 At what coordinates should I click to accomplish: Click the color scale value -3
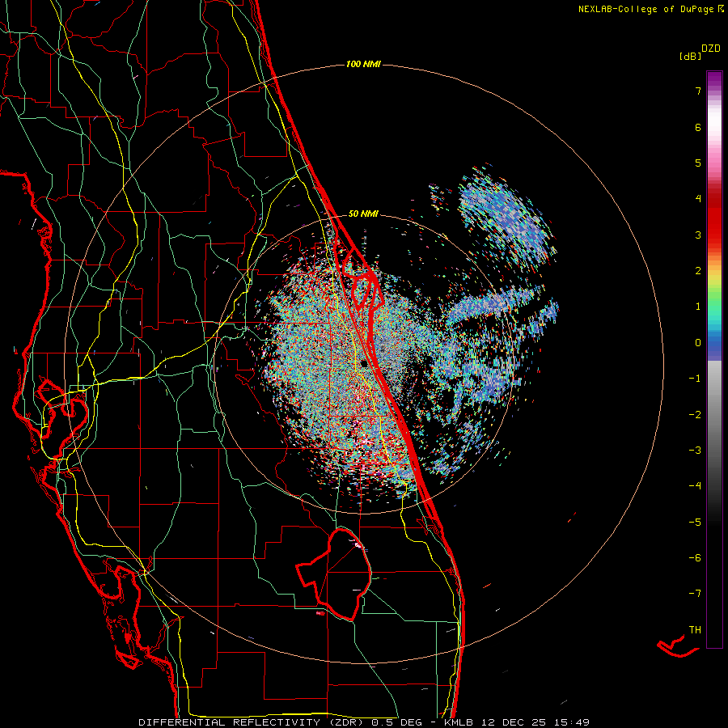(695, 451)
